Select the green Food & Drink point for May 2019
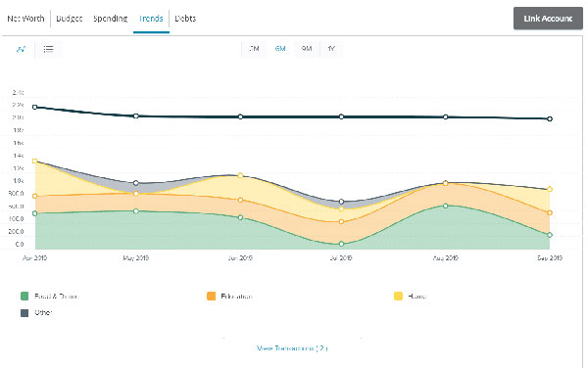588x368 pixels. tap(136, 211)
